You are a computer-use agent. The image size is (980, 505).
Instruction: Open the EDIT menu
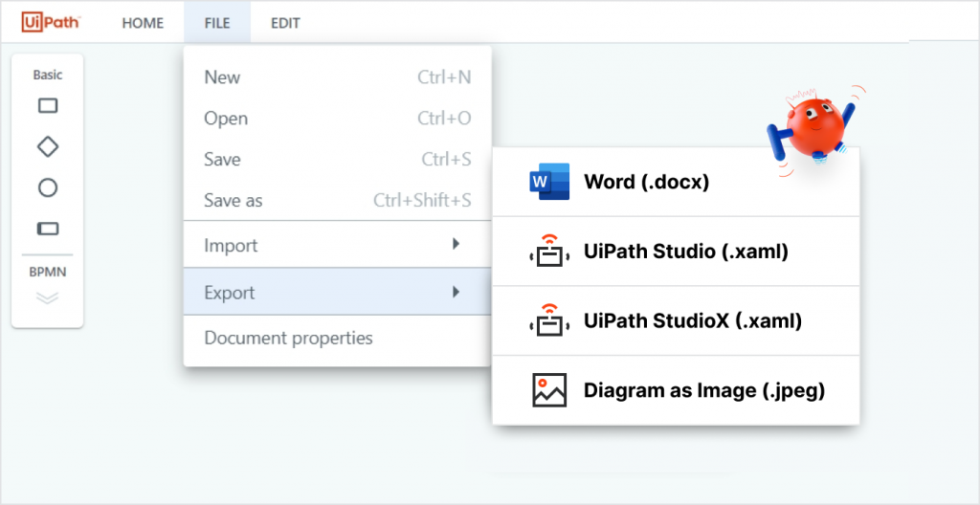pos(285,23)
